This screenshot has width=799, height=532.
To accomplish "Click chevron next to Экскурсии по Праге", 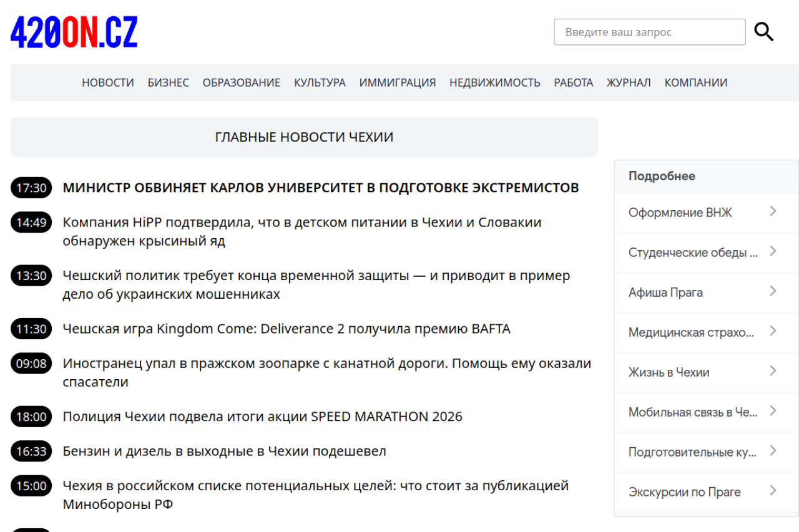I will coord(773,491).
